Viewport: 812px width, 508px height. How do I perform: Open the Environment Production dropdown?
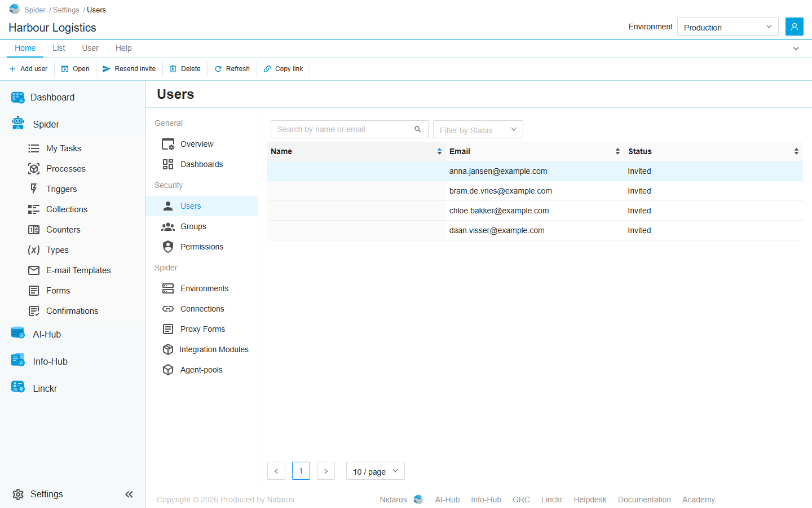(x=728, y=27)
